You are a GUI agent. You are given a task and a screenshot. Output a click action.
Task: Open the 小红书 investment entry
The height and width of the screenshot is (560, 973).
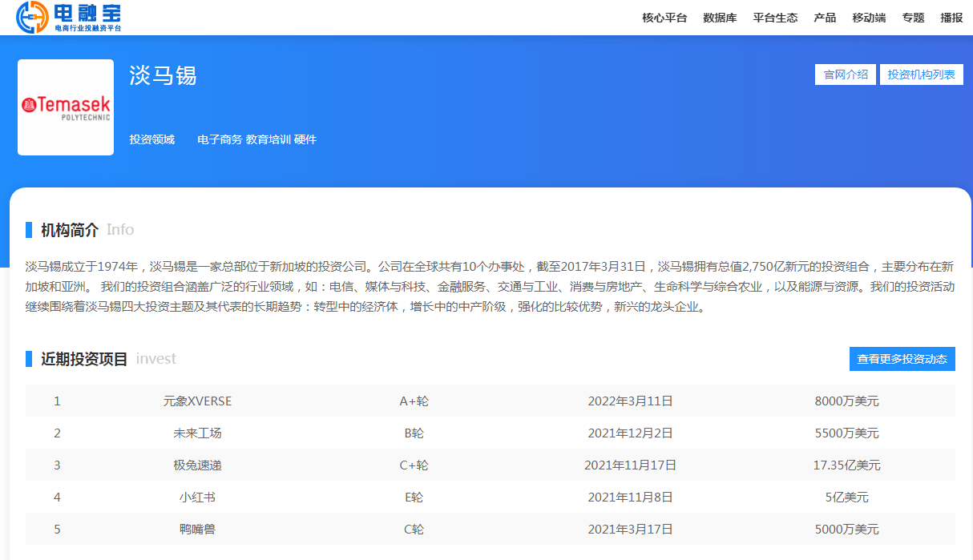pyautogui.click(x=198, y=497)
